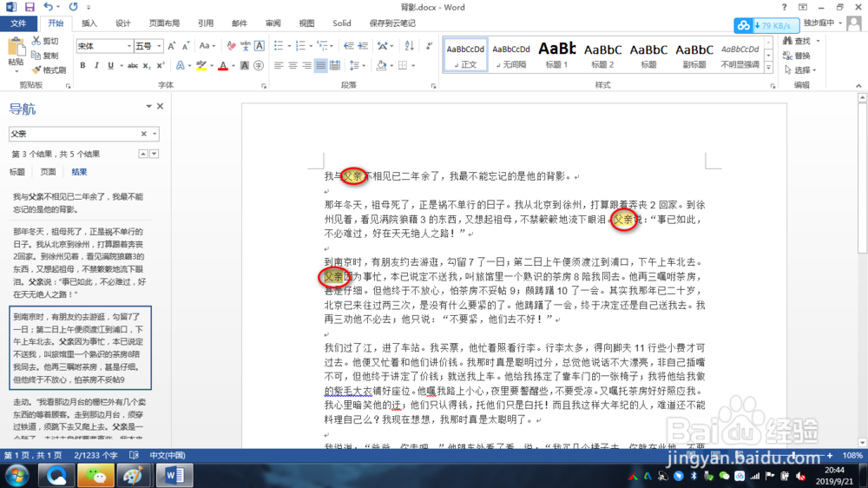The width and height of the screenshot is (868, 488).
Task: Open Word from the Windows taskbar
Action: pos(174,475)
